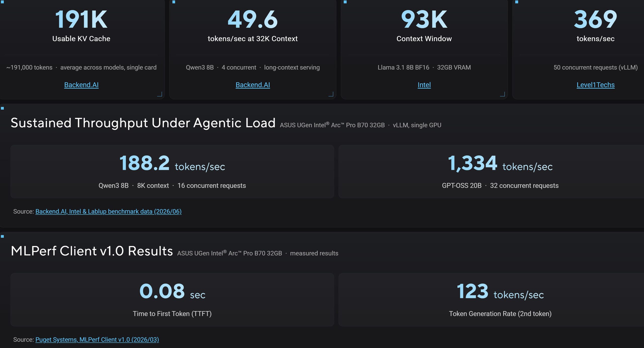Click the 191K value
Image resolution: width=644 pixels, height=348 pixels.
(x=81, y=19)
